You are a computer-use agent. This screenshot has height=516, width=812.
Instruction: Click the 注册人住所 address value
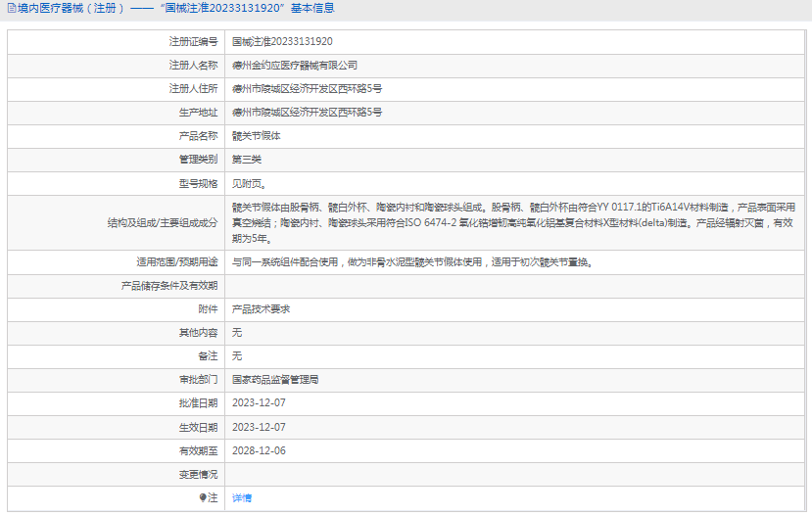tap(308, 88)
